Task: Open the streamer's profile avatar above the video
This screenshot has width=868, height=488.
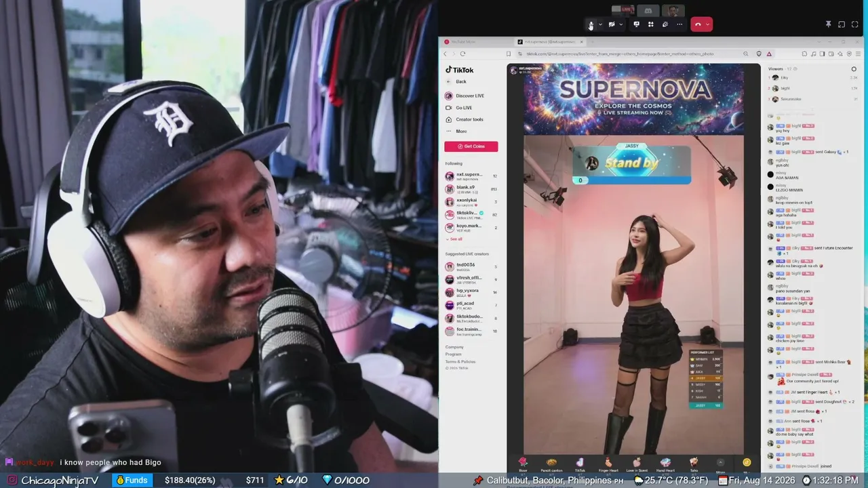Action: coord(513,69)
